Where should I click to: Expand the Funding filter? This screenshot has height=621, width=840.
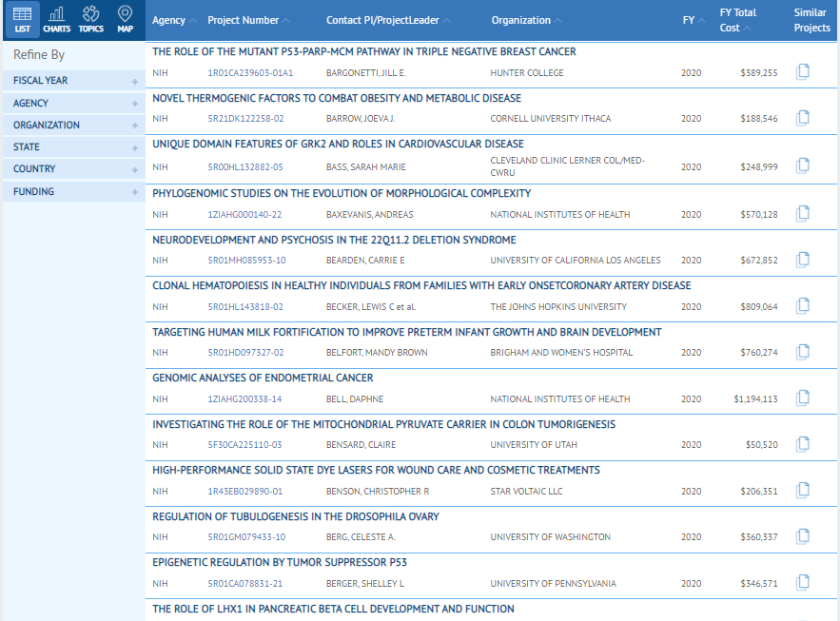74,192
